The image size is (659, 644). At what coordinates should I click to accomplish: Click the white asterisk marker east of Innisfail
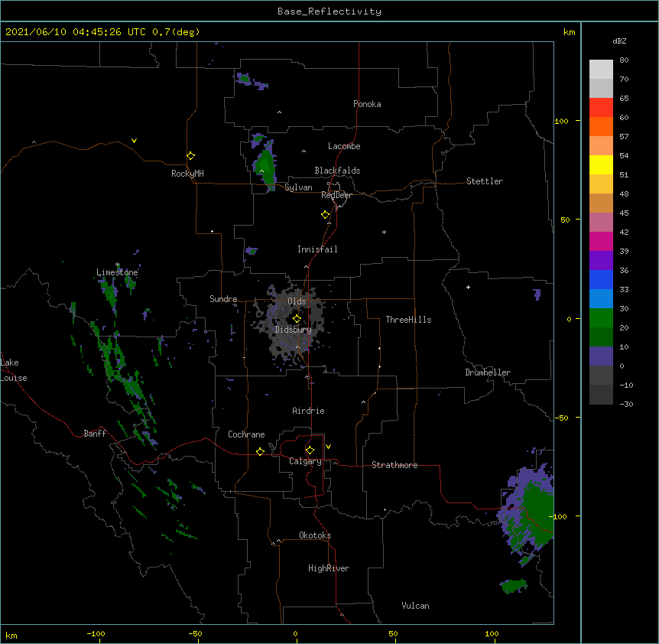(x=384, y=232)
